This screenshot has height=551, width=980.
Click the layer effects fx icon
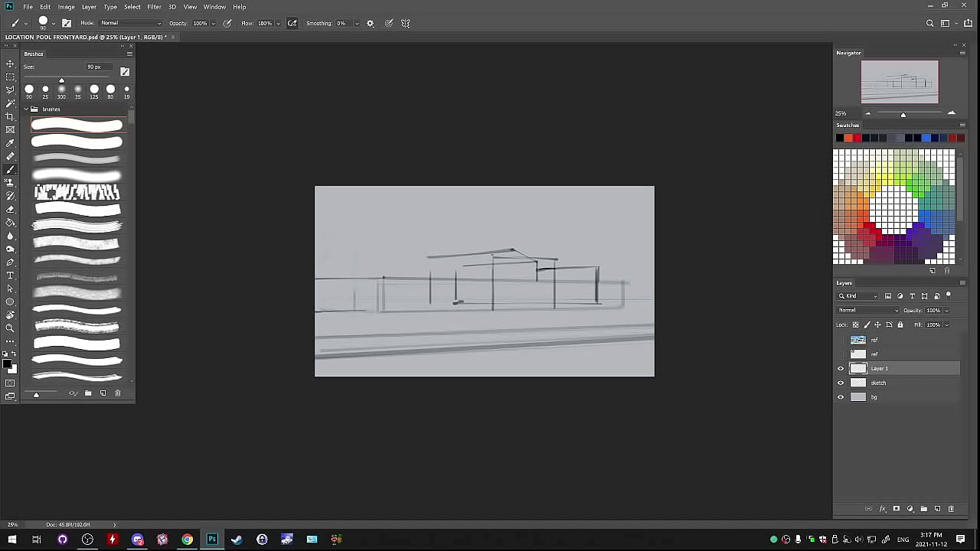tap(882, 509)
